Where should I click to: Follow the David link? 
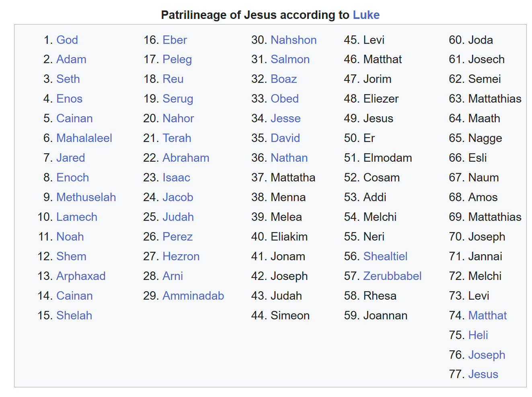tap(285, 138)
